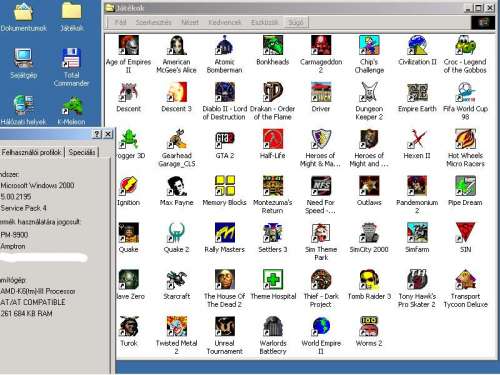Select the Atomic Bomberman shortcut
500x375 pixels.
point(225,45)
